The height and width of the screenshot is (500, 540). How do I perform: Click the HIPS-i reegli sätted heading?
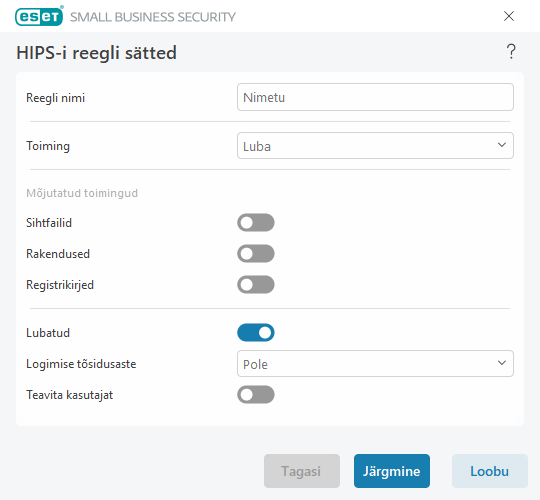tap(96, 53)
